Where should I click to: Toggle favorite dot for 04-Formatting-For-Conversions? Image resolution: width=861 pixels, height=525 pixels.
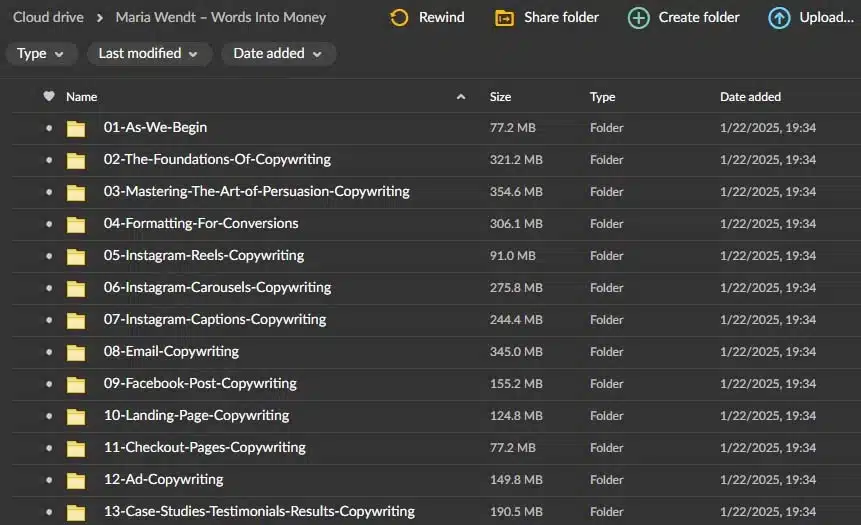pyautogui.click(x=49, y=224)
